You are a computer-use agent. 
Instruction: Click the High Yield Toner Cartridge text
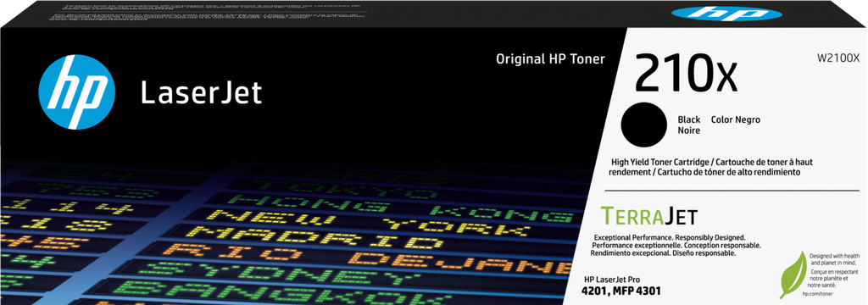[659, 162]
